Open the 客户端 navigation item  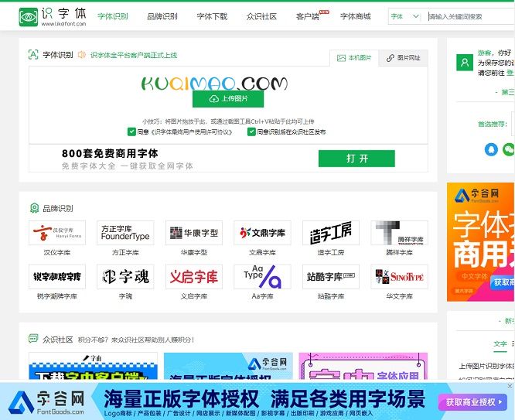[x=308, y=16]
